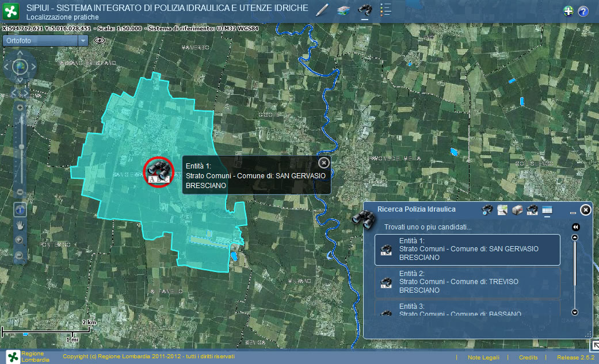Select Entità 3 Bassano result
Image resolution: width=599 pixels, height=364 pixels.
pos(467,308)
